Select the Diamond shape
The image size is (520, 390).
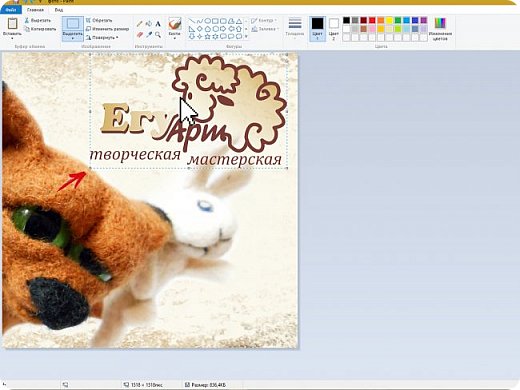click(199, 29)
